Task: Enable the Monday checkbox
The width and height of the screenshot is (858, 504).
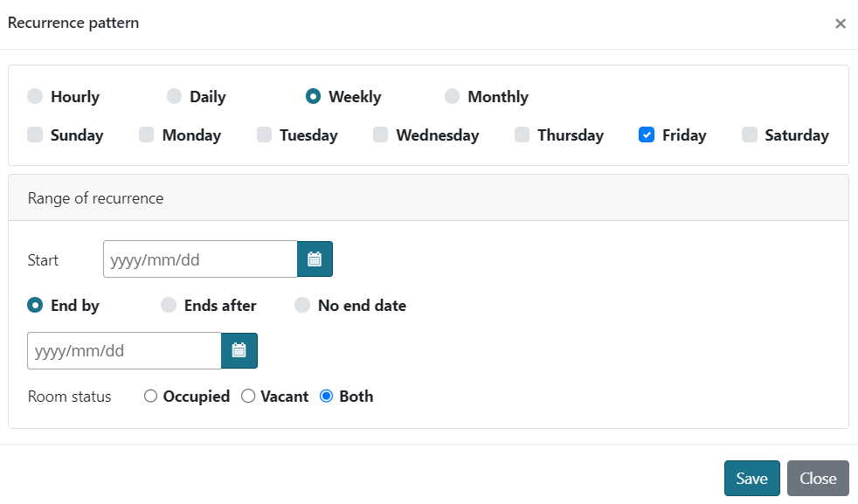Action: (147, 135)
